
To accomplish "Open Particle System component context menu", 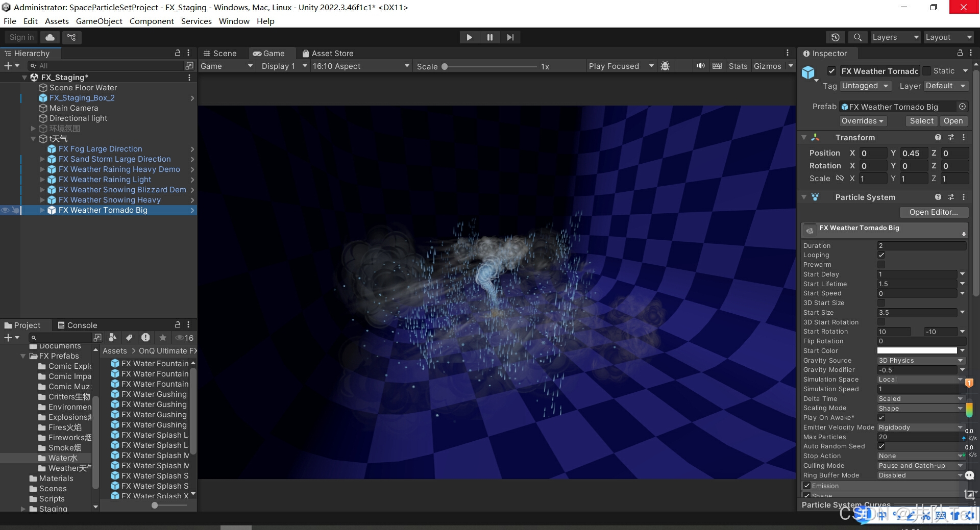I will pyautogui.click(x=964, y=197).
